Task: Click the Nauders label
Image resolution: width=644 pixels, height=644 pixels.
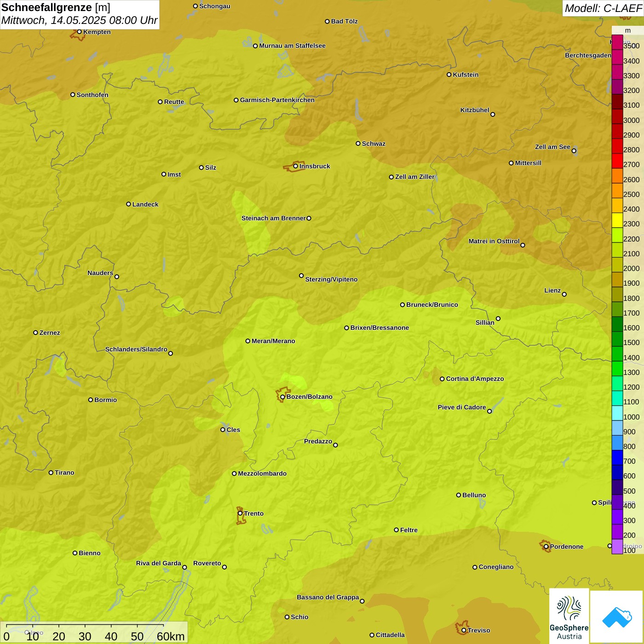Action: (100, 273)
